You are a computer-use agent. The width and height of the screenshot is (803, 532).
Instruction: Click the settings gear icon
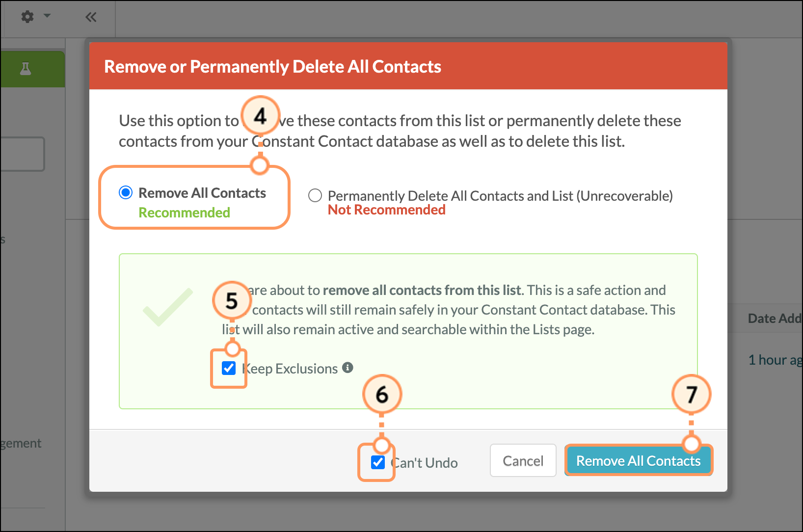pyautogui.click(x=27, y=17)
